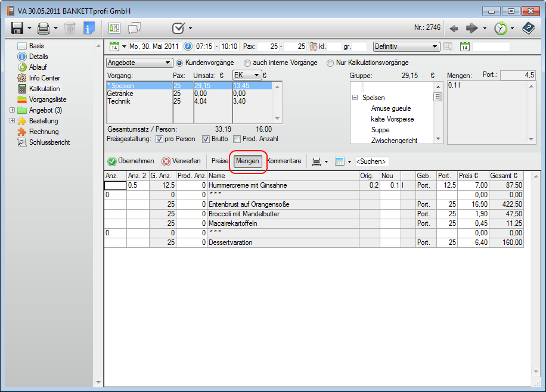This screenshot has height=392, width=546.
Task: Open the Angebote dropdown list
Action: click(x=167, y=63)
